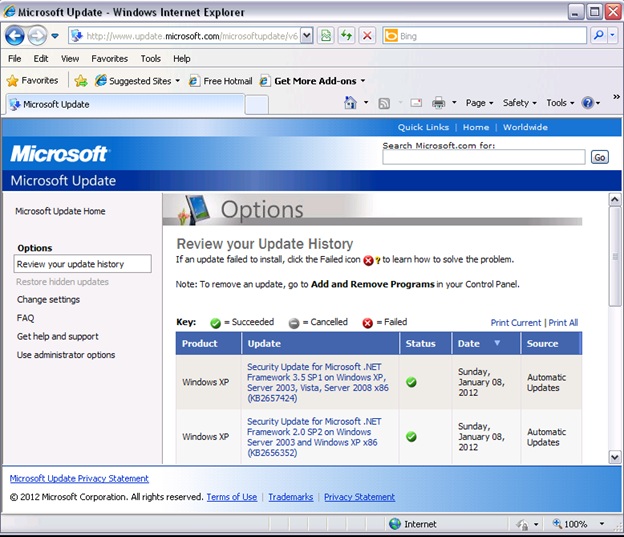
Task: Click Change settings in sidebar
Action: [x=48, y=299]
